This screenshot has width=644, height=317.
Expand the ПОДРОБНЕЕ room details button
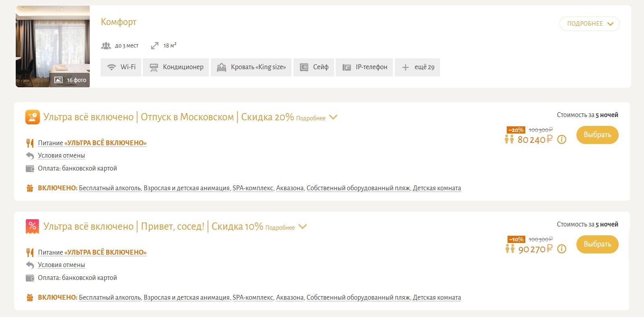tap(590, 24)
